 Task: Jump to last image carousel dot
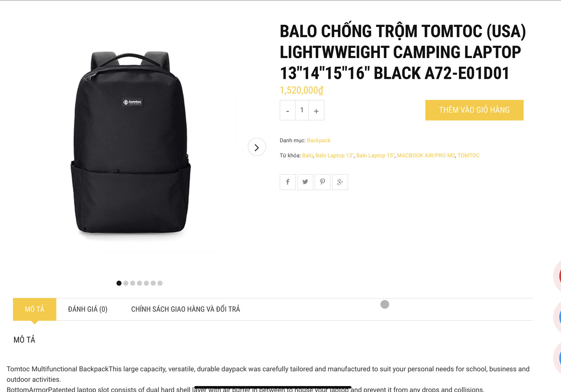point(160,283)
